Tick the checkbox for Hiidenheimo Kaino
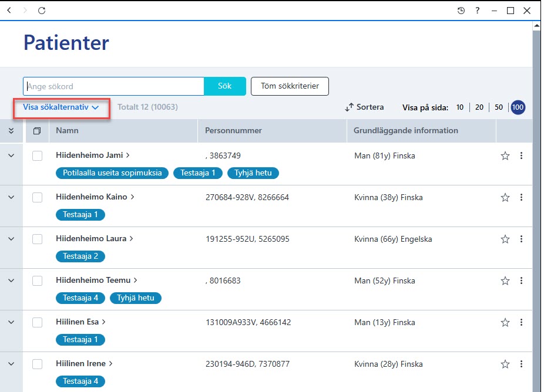This screenshot has width=544, height=392. pos(37,197)
